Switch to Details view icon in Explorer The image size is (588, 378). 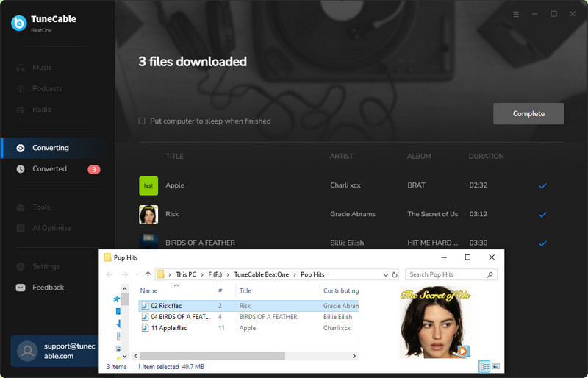click(484, 366)
